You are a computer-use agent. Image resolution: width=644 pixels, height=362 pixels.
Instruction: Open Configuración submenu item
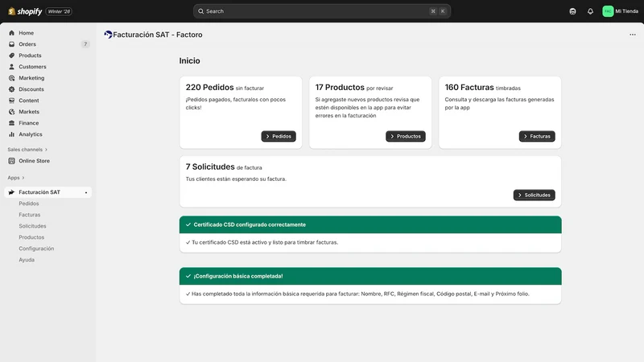coord(36,249)
